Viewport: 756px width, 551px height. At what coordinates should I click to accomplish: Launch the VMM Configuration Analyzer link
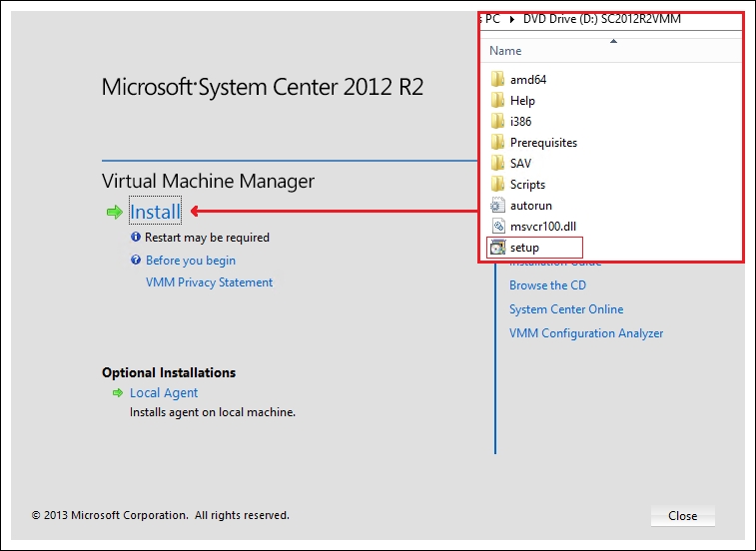(x=586, y=333)
